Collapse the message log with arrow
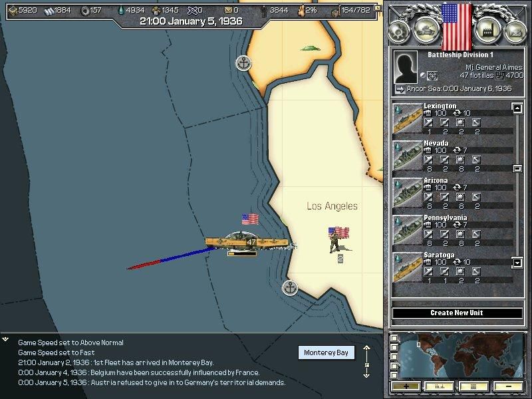532x399 pixels. pos(5,339)
